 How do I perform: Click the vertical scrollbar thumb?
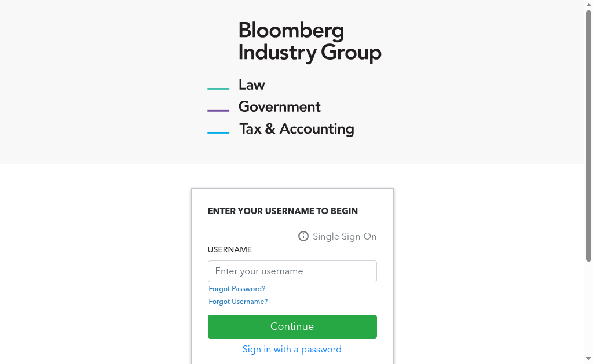point(588,135)
